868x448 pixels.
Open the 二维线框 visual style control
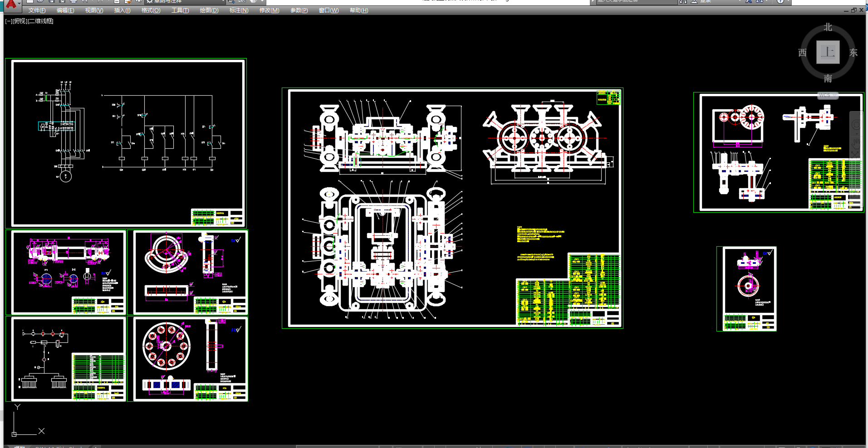(41, 21)
